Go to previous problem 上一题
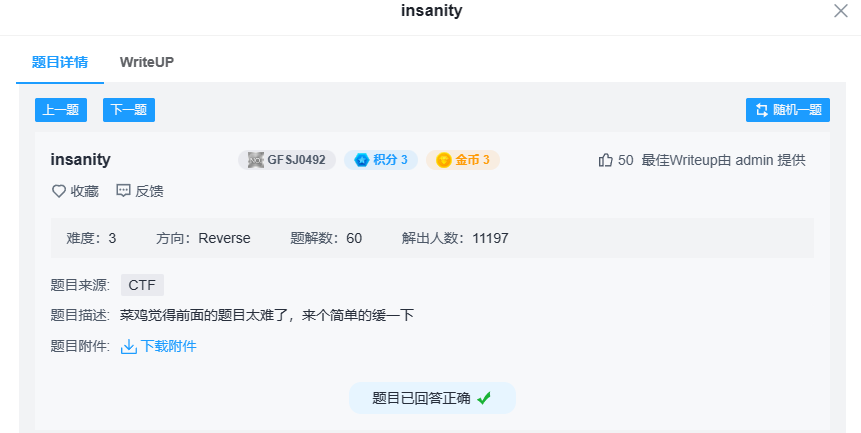 pyautogui.click(x=61, y=110)
